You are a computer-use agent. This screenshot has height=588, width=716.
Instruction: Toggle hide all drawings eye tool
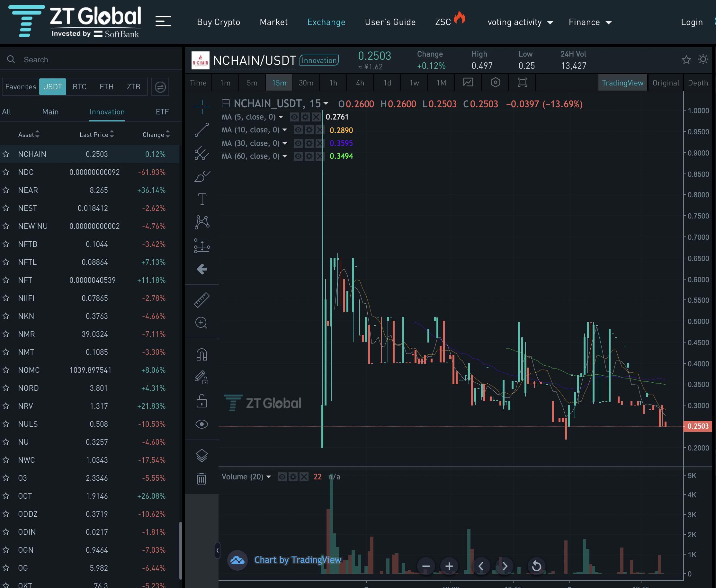[202, 424]
